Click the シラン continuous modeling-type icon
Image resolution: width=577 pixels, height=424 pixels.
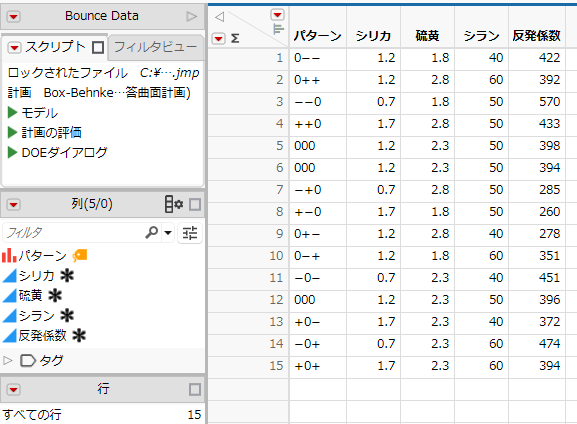click(x=10, y=315)
